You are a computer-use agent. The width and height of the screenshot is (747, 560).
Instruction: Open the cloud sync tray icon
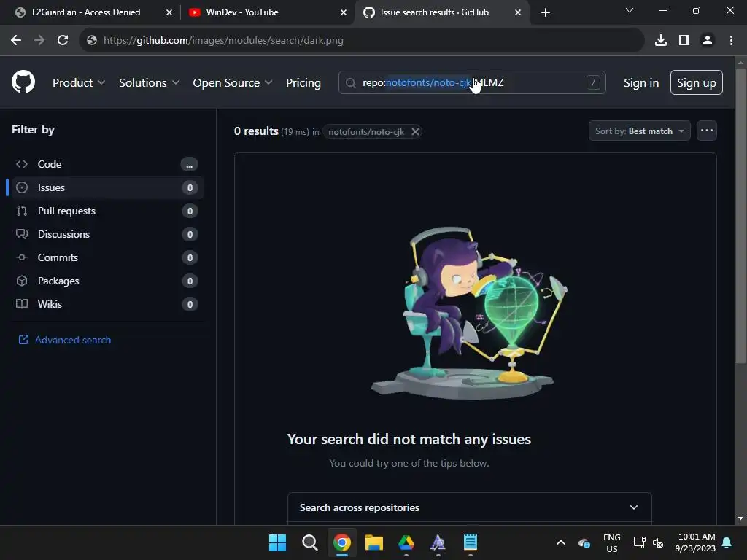tap(584, 542)
